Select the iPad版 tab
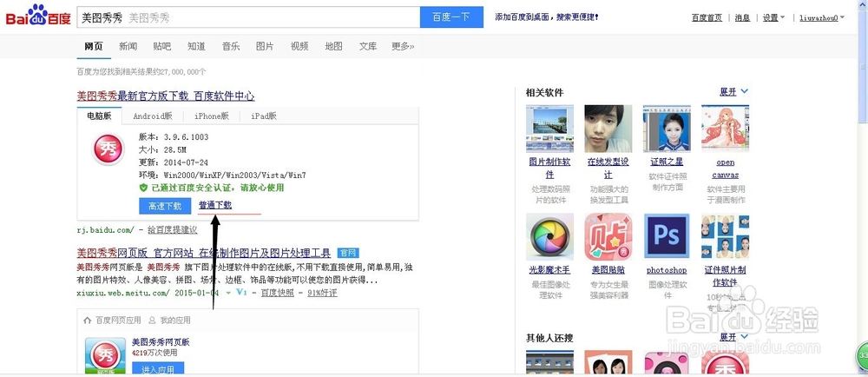This screenshot has width=868, height=377. point(264,116)
